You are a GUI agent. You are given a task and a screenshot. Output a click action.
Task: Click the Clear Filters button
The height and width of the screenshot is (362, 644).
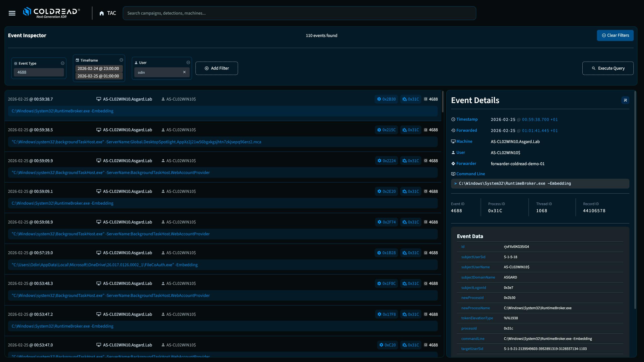pyautogui.click(x=615, y=35)
